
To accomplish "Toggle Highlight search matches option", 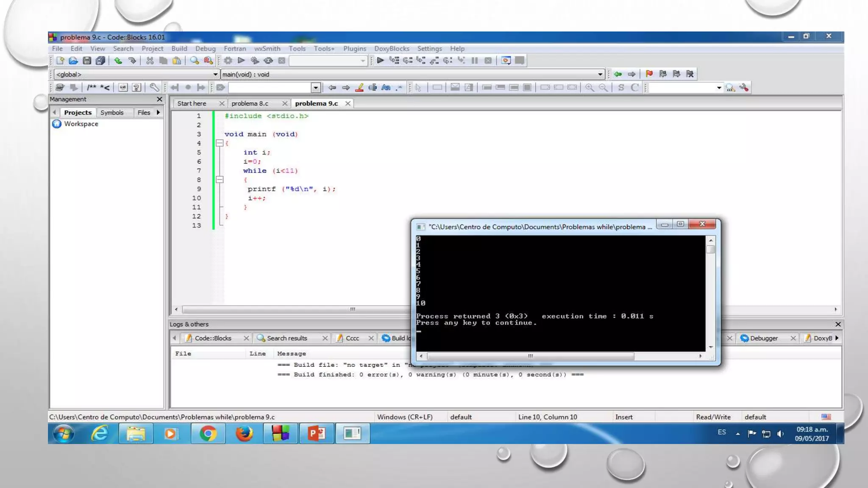I will (359, 88).
